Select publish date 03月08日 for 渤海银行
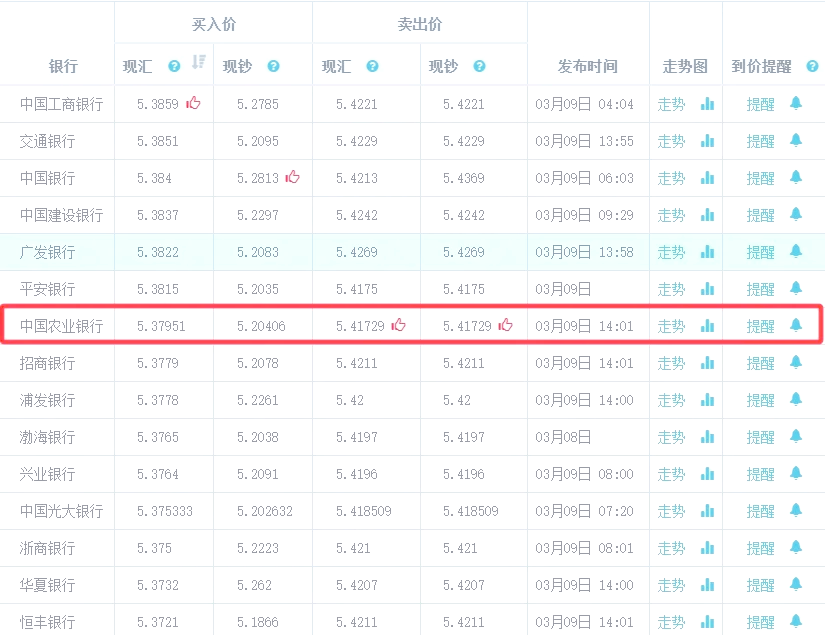 pyautogui.click(x=563, y=437)
